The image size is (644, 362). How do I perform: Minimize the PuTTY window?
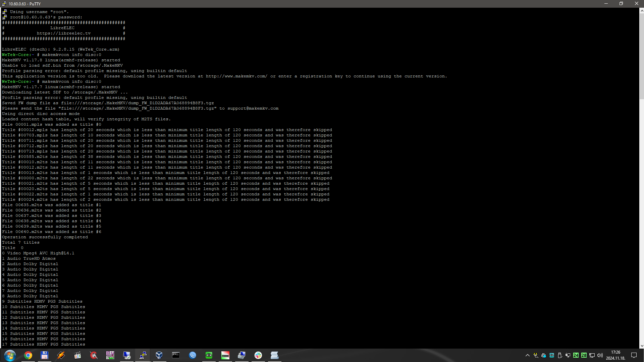click(606, 4)
